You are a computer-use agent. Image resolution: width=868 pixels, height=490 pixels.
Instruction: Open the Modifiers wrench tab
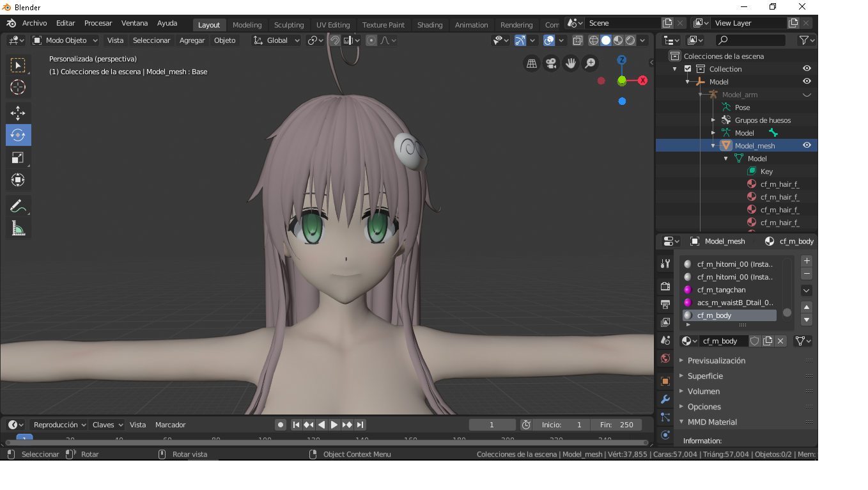click(x=665, y=399)
